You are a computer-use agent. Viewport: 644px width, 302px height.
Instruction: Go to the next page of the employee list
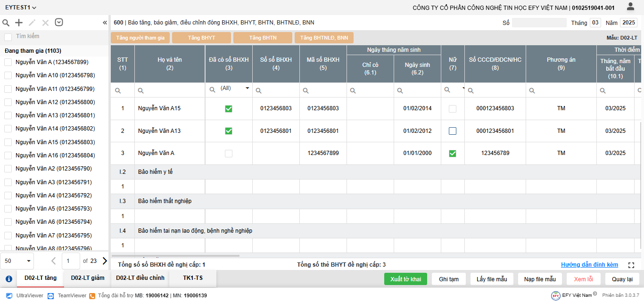[105, 261]
